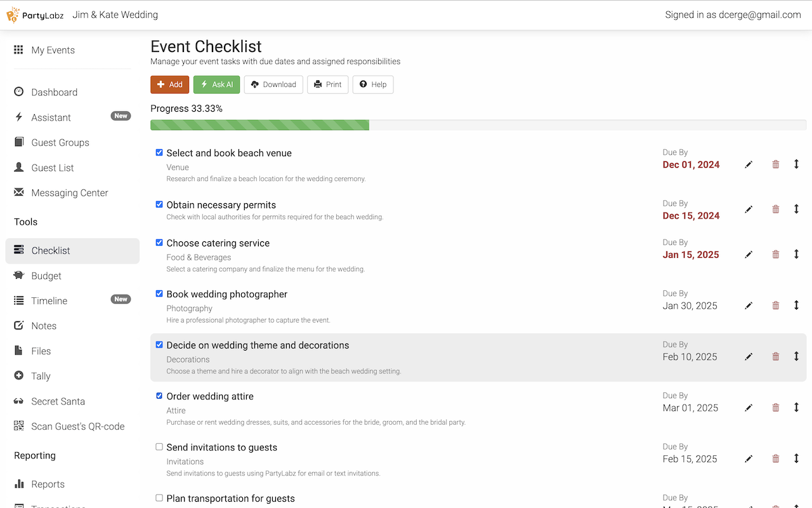Go to Guest List page
812x508 pixels.
[53, 168]
